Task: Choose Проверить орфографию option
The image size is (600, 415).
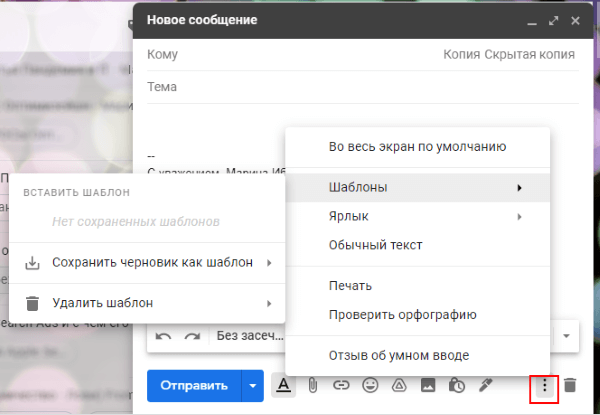Action: coord(417,315)
